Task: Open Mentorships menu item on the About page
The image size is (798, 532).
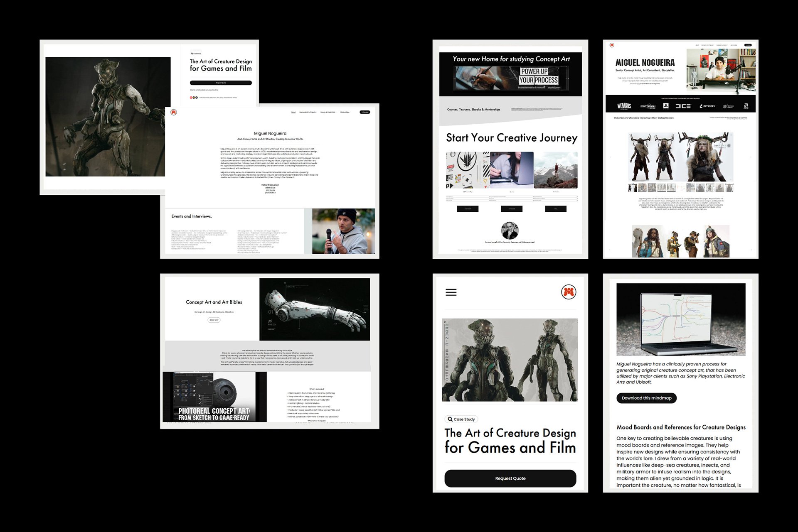Action: (345, 112)
